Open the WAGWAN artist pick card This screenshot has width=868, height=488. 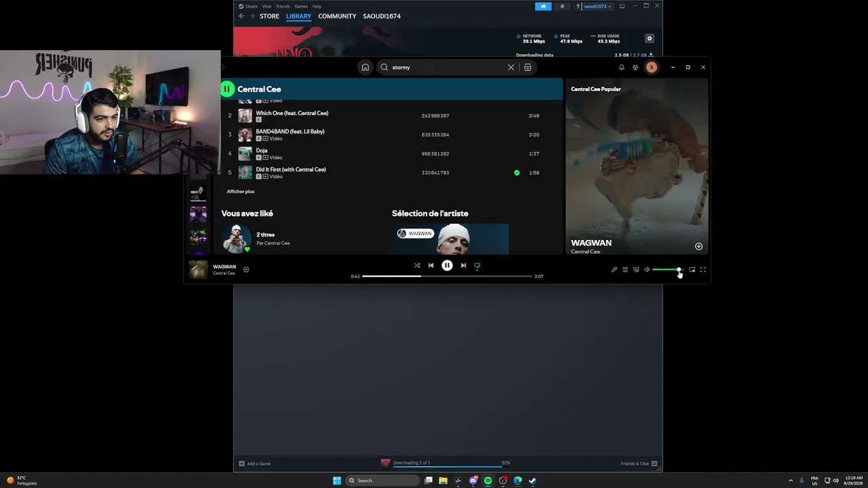pyautogui.click(x=450, y=239)
